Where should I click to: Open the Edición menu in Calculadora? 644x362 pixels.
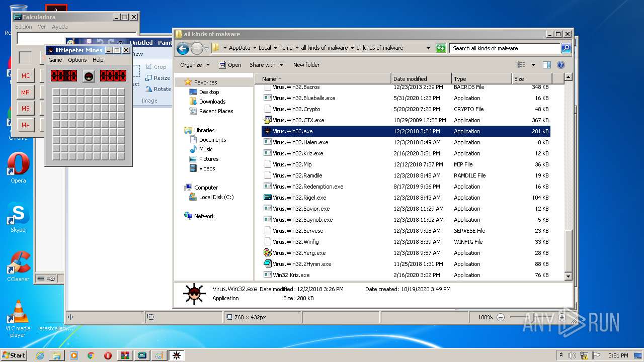(x=24, y=27)
